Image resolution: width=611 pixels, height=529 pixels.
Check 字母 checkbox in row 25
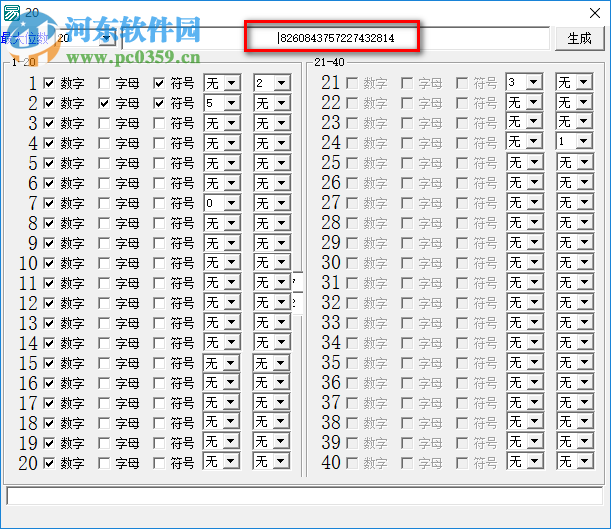pyautogui.click(x=407, y=163)
